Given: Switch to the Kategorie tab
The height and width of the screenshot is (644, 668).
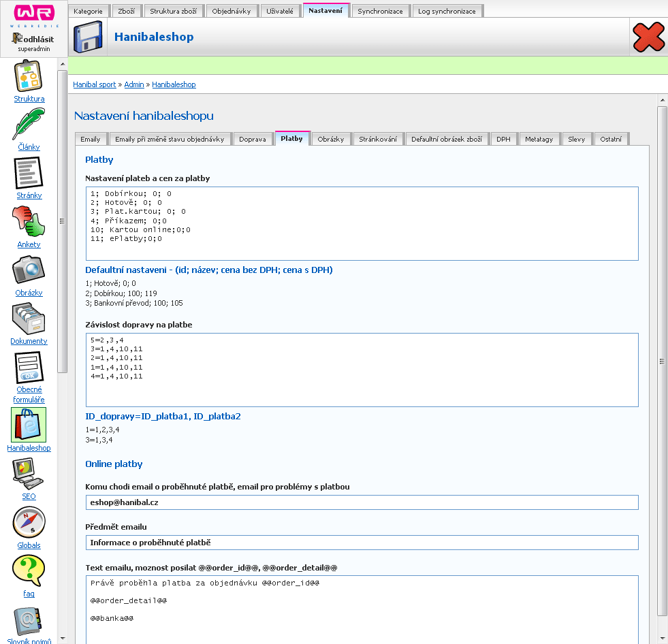Looking at the screenshot, I should tap(88, 11).
